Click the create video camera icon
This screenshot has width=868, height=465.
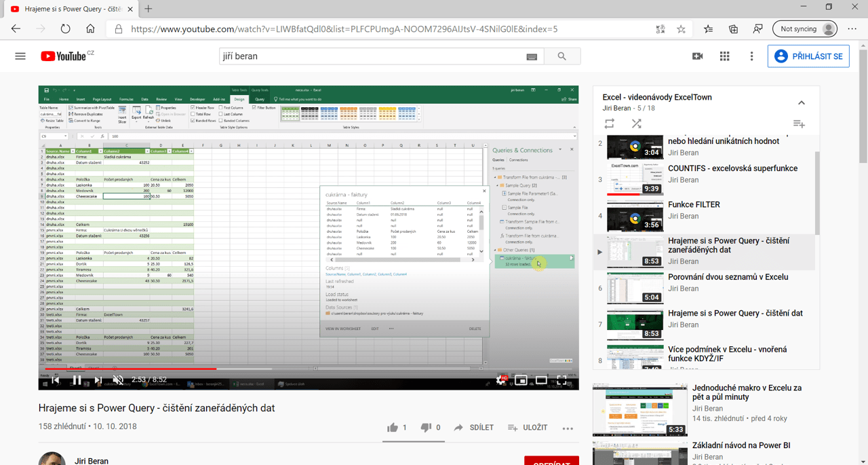click(x=697, y=56)
